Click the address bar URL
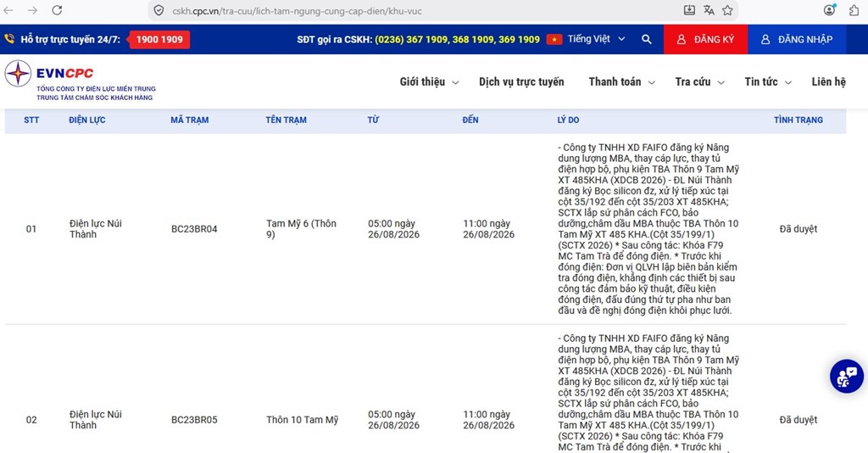 (297, 11)
